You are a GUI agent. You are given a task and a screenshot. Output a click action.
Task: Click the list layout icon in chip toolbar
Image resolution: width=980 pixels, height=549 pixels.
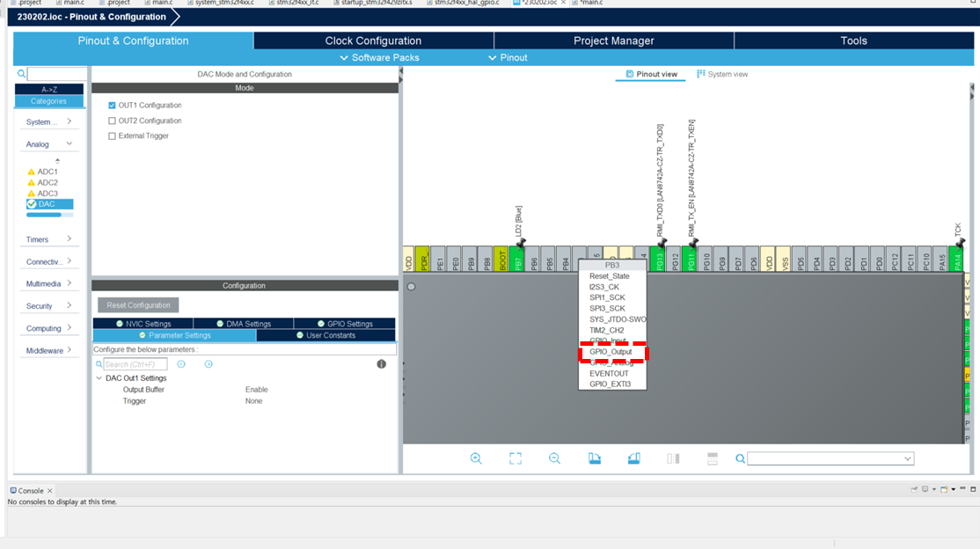click(x=713, y=458)
